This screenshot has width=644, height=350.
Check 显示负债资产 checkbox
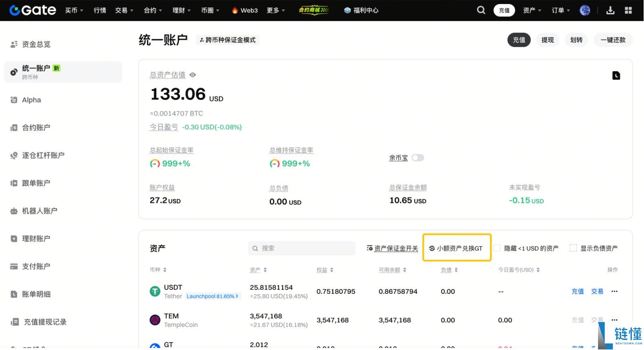pyautogui.click(x=573, y=248)
